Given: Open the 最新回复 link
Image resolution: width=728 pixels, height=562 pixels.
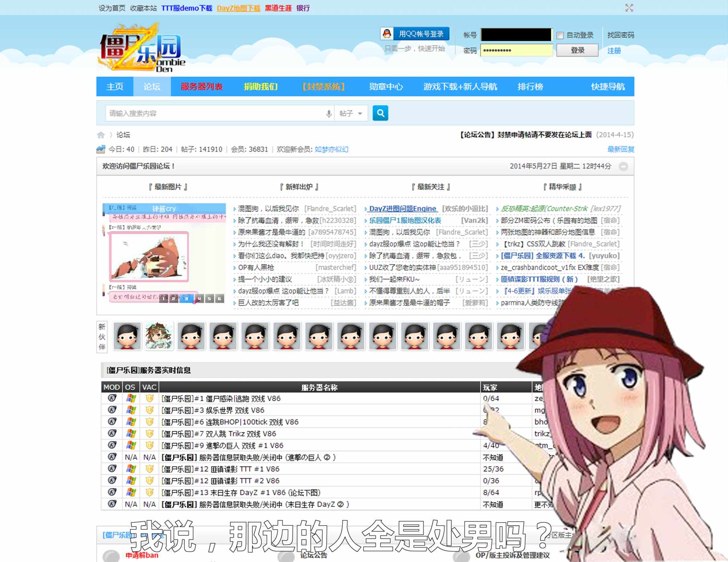Looking at the screenshot, I should (620, 149).
